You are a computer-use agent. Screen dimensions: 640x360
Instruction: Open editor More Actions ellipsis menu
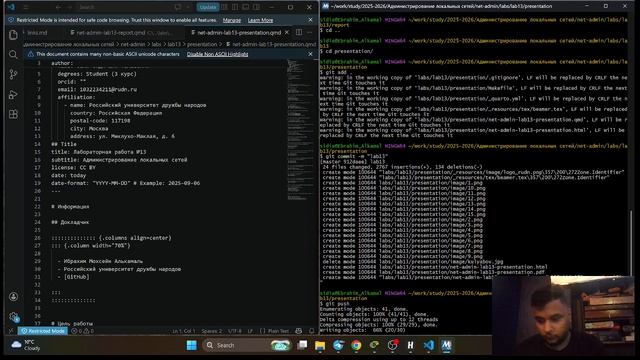310,32
